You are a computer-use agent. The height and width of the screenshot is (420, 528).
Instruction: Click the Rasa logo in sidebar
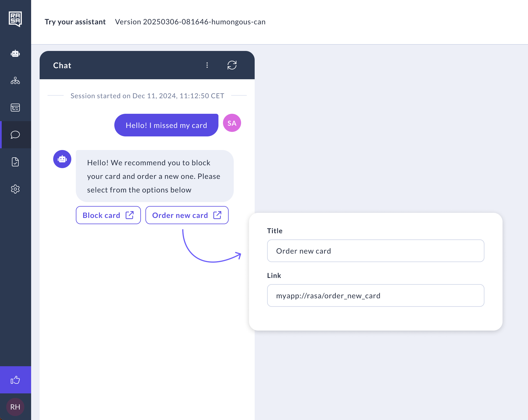(x=15, y=19)
